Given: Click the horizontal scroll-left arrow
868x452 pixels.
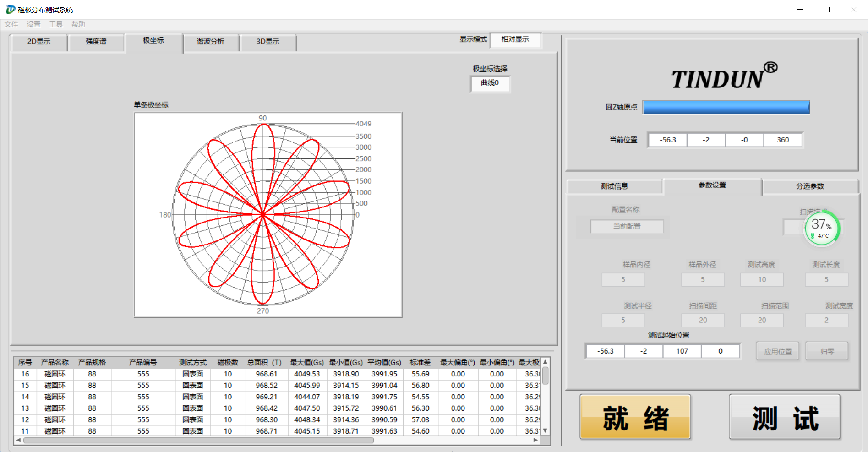Looking at the screenshot, I should click(18, 440).
